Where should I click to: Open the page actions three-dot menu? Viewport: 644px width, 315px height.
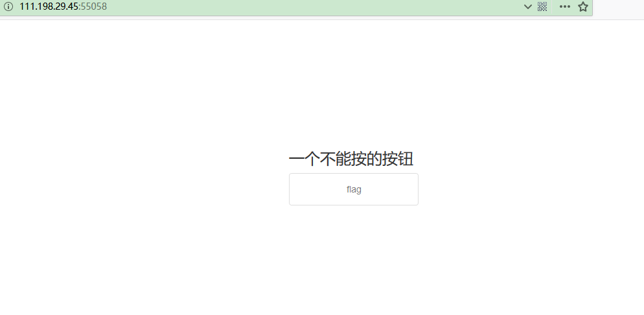pos(565,6)
